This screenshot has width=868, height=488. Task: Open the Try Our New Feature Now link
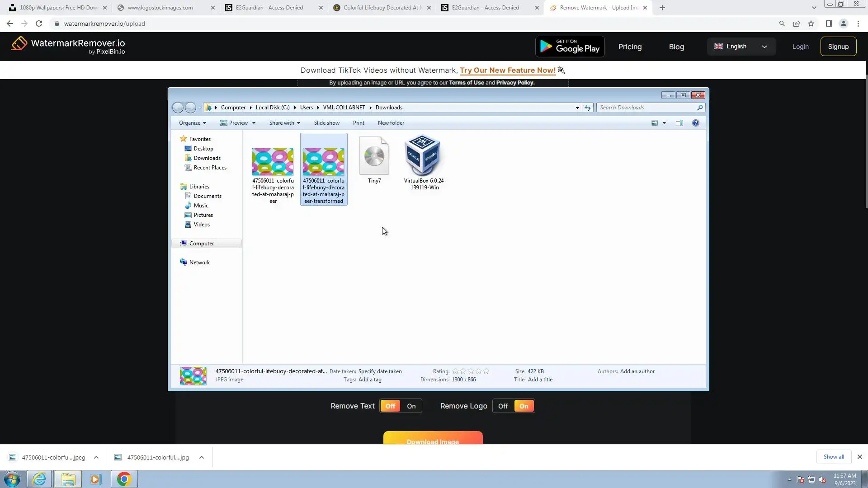pos(507,70)
